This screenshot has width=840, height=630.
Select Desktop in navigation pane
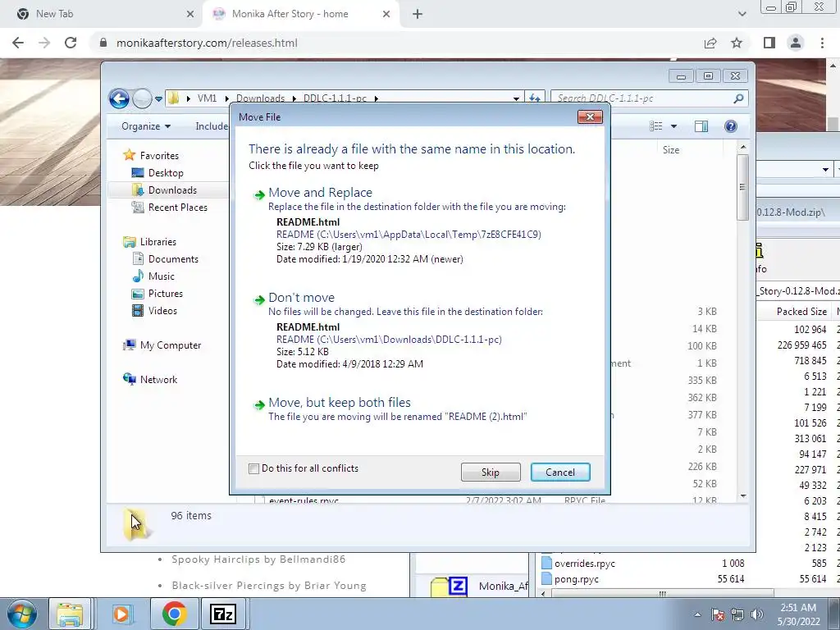166,173
